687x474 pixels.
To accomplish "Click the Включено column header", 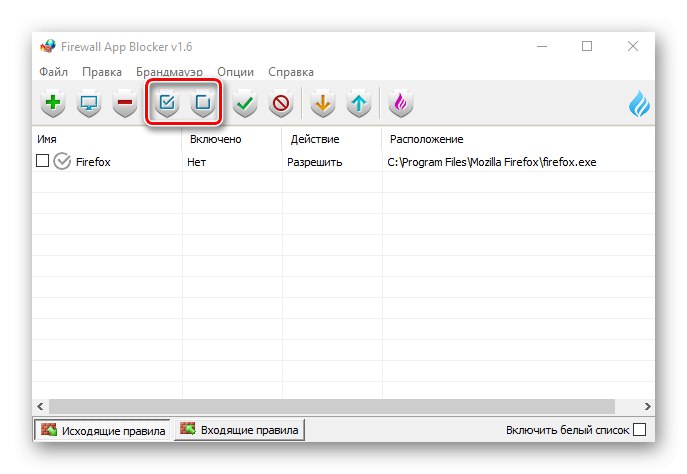I will 232,139.
